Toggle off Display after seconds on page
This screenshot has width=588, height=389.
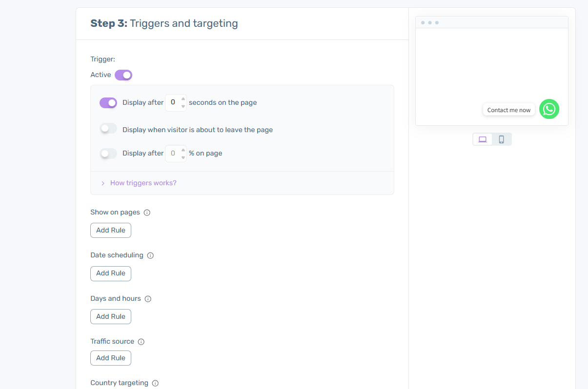pos(108,103)
